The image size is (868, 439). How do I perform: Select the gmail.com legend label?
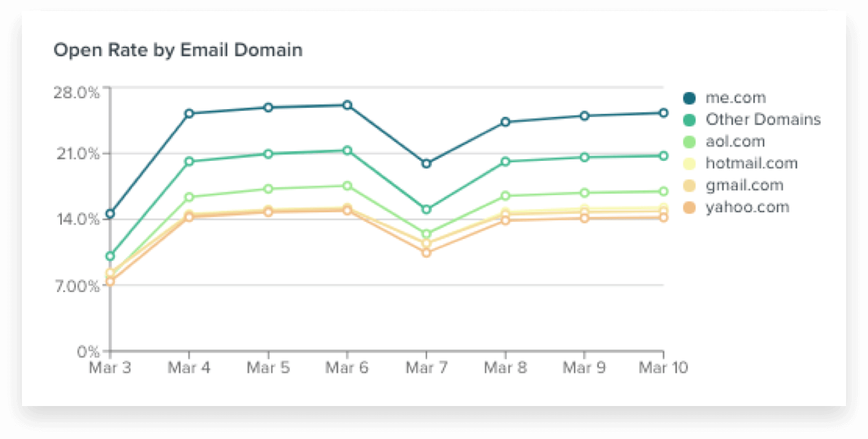744,185
